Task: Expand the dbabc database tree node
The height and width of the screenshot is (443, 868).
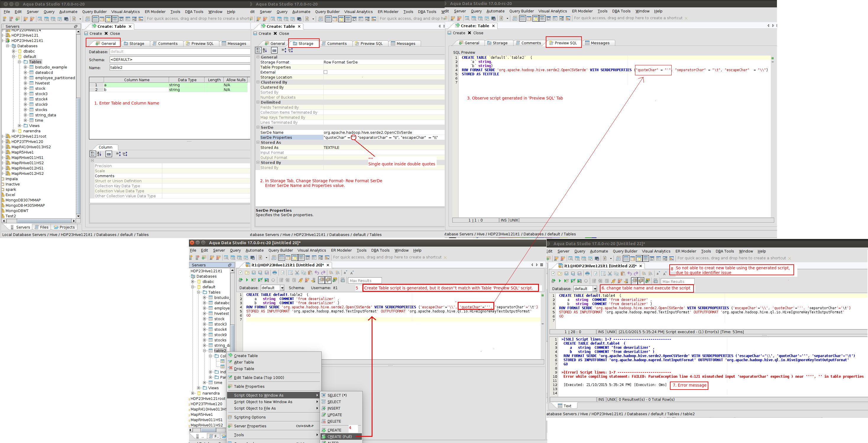Action: [x=14, y=51]
